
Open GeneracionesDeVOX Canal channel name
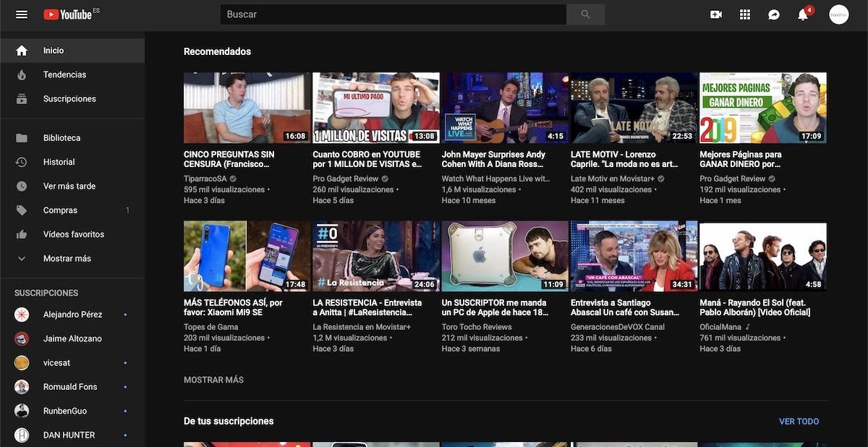(618, 327)
